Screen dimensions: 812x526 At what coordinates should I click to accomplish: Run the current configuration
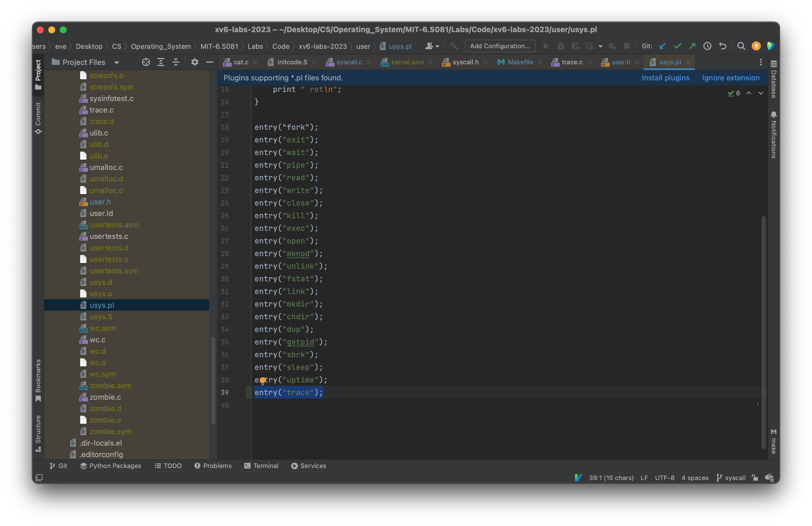click(x=546, y=46)
